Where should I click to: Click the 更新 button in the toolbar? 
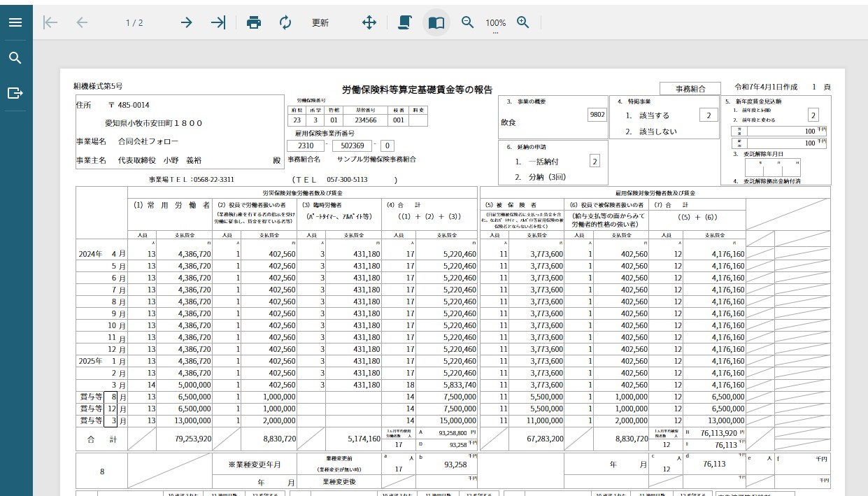coord(320,22)
